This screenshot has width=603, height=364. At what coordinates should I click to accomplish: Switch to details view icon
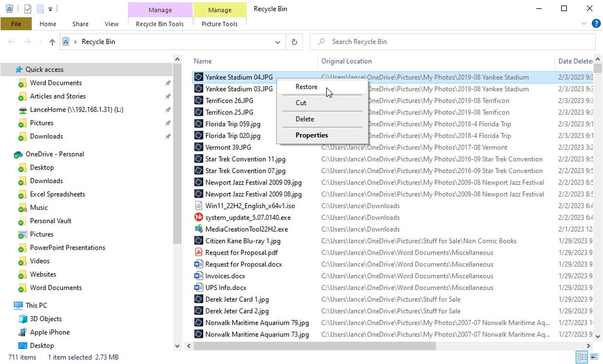point(582,357)
